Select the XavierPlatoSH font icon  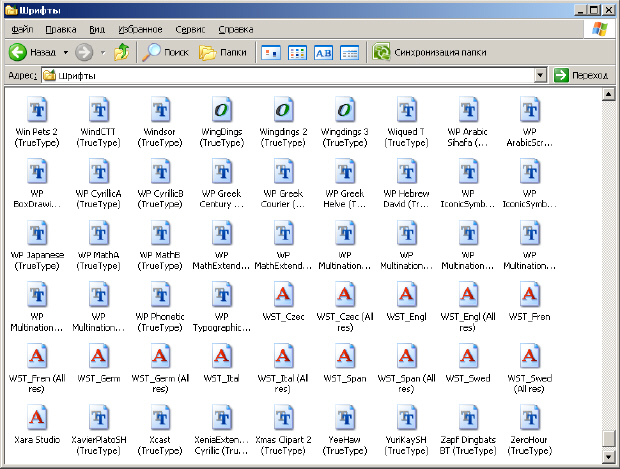[99, 418]
